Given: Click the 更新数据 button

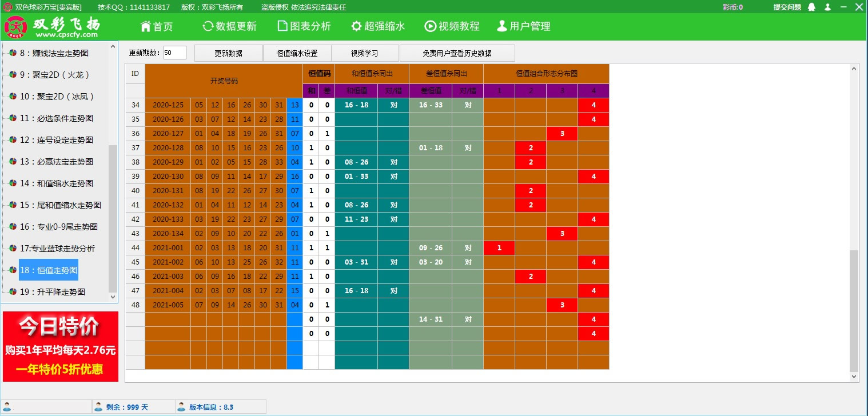Looking at the screenshot, I should point(228,53).
